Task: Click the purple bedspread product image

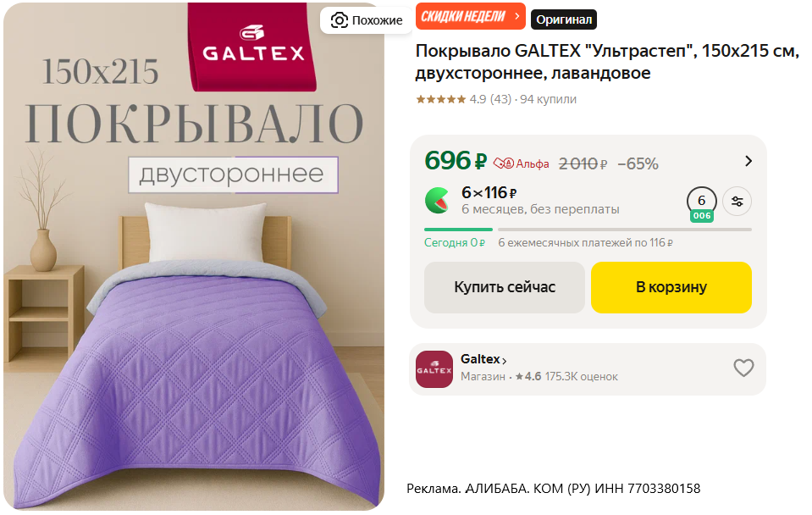Action: (194, 257)
